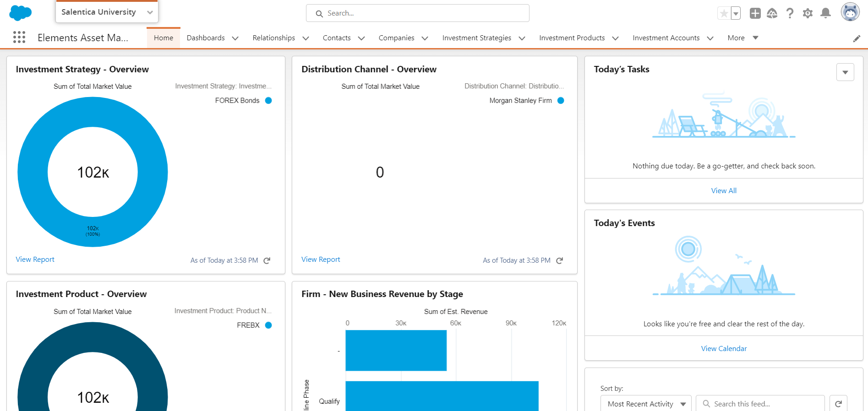Click the global Search field
The width and height of the screenshot is (868, 411).
[x=417, y=13]
